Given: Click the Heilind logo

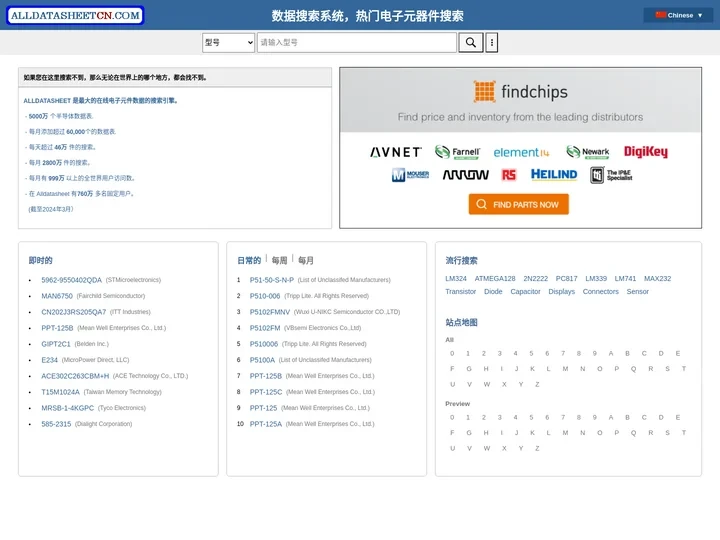Looking at the screenshot, I should click(554, 174).
